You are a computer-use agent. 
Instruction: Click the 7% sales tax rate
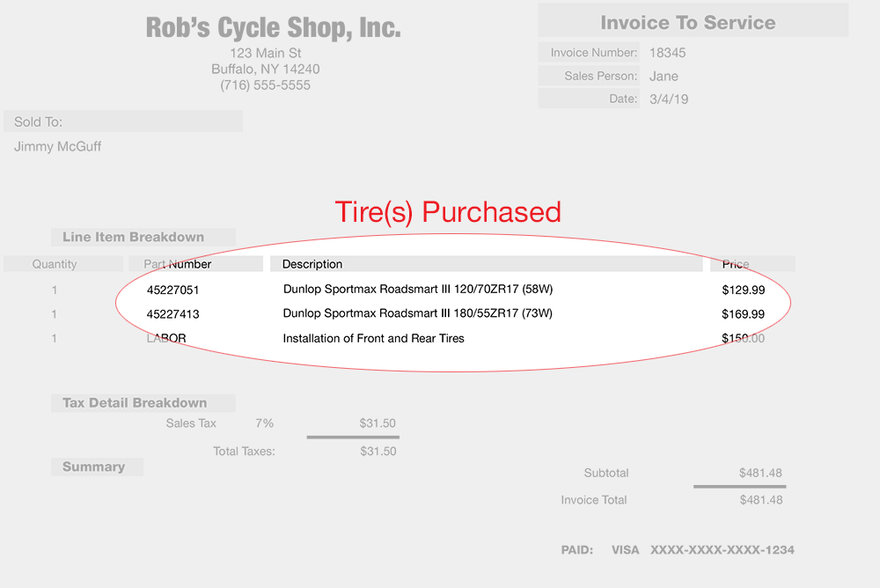(x=264, y=423)
